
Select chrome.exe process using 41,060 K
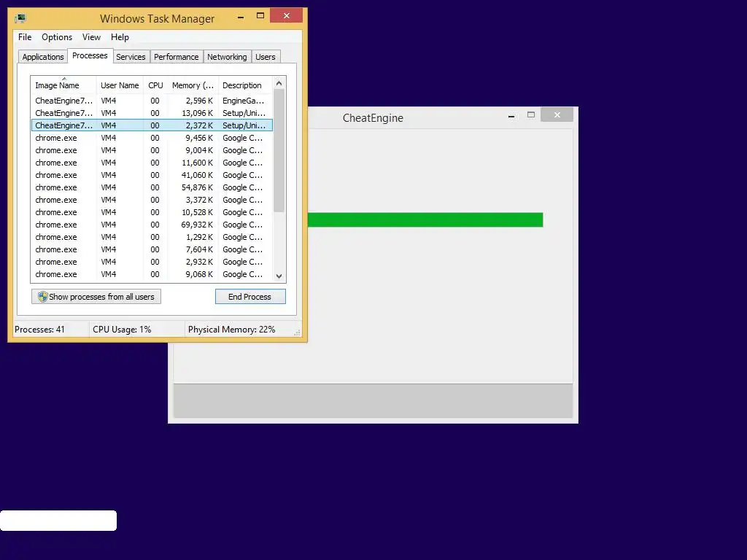[152, 175]
